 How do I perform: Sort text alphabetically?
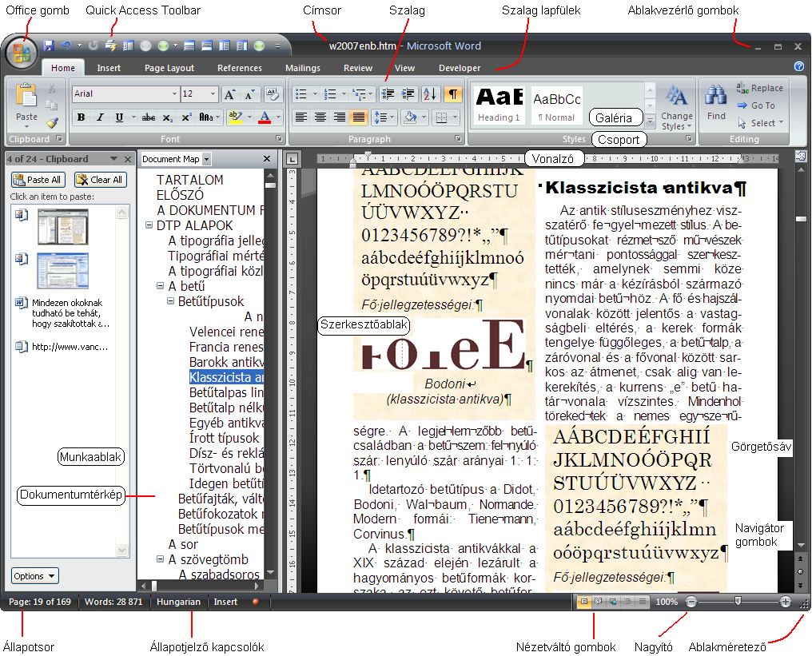coord(430,94)
